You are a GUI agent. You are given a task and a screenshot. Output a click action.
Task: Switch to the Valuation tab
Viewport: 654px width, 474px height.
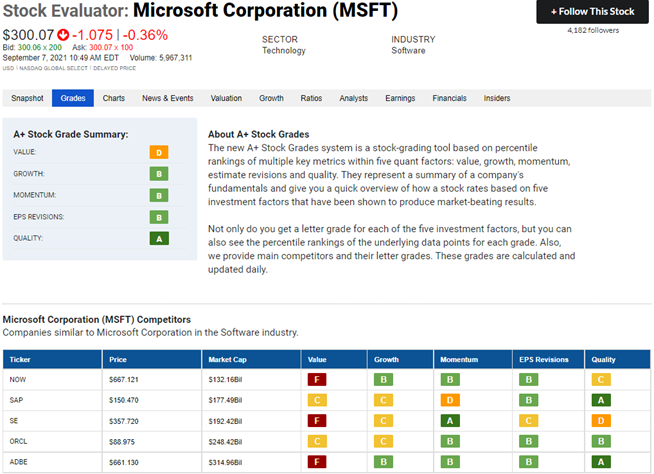[x=226, y=98]
